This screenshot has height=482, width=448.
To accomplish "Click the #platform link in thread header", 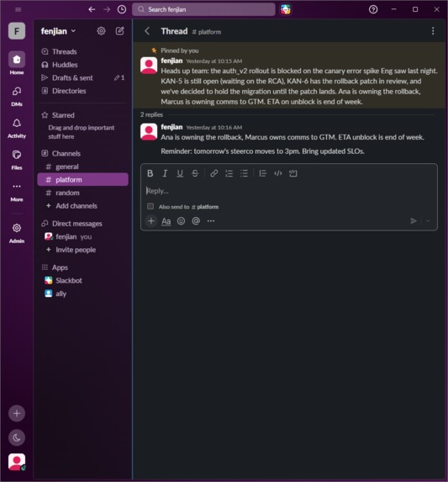I will pos(206,32).
